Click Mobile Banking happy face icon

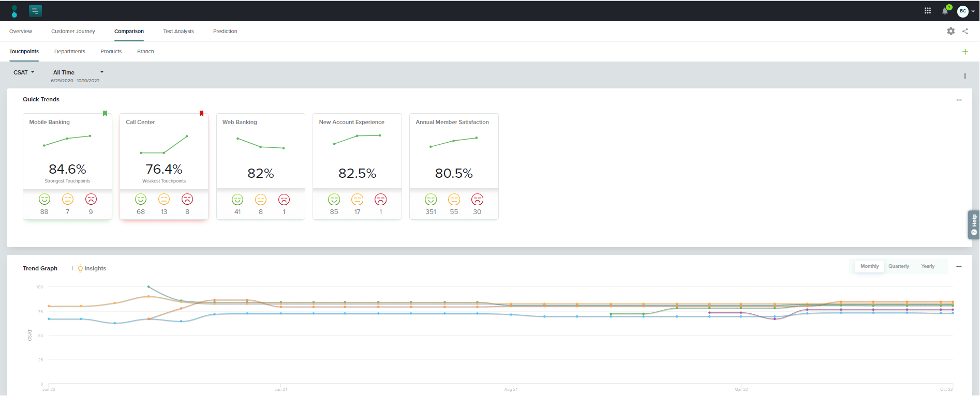tap(44, 199)
